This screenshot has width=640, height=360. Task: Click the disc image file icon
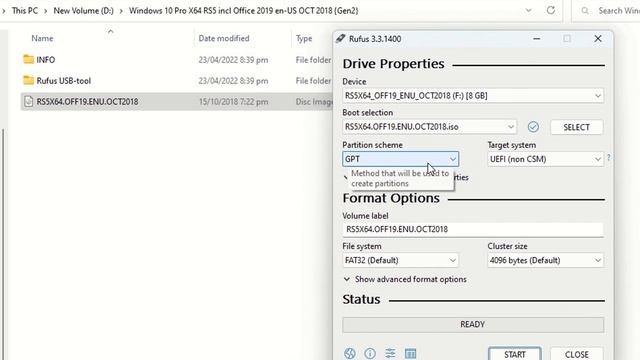[x=28, y=101]
